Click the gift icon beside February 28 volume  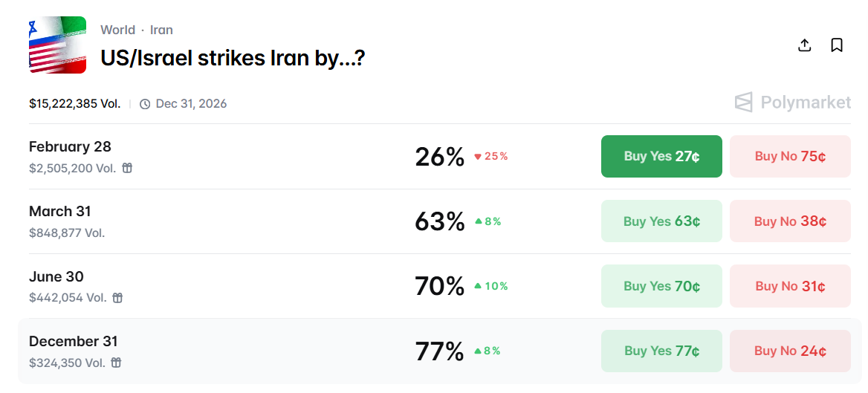pyautogui.click(x=127, y=168)
